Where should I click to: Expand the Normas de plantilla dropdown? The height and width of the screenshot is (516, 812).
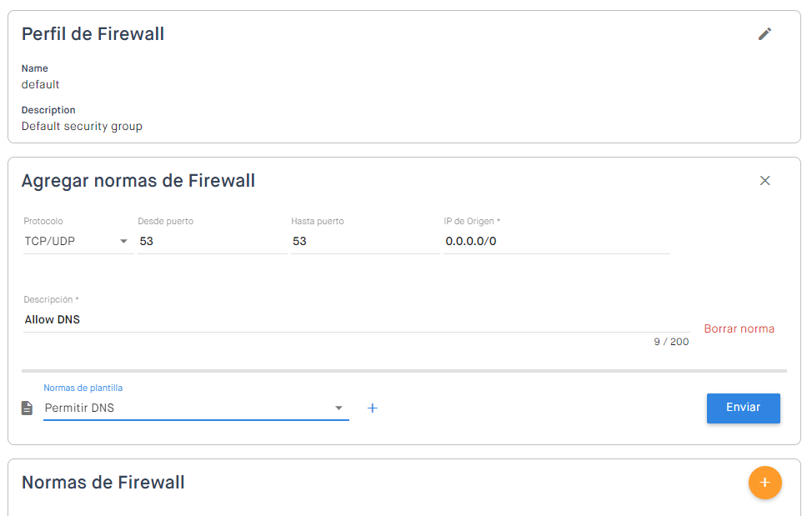click(338, 408)
